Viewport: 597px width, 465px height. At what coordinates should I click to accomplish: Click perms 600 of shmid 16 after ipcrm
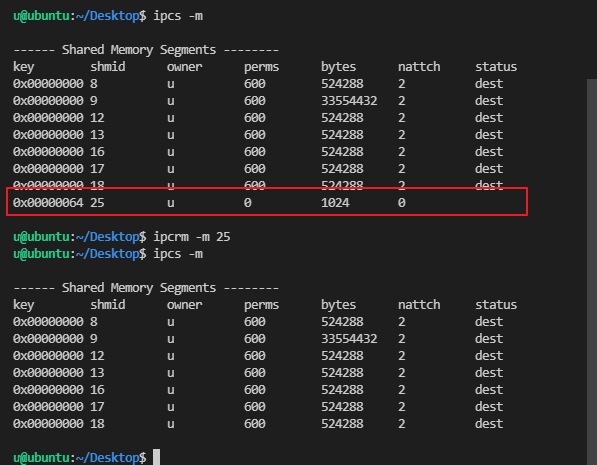(254, 390)
